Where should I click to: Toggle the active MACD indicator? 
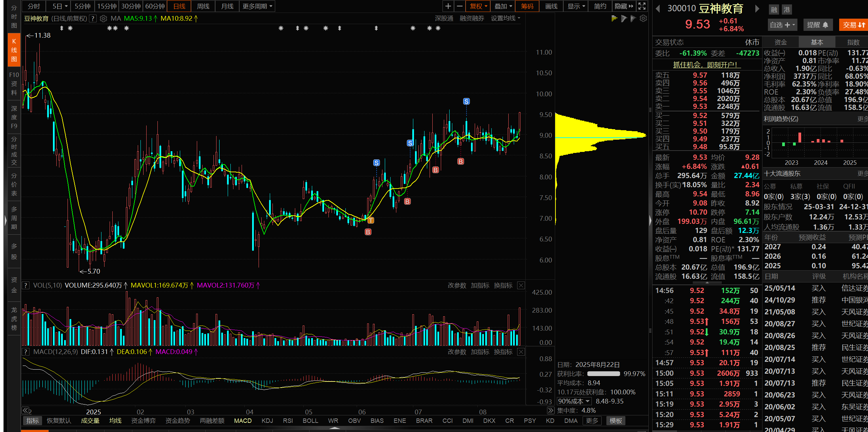click(x=243, y=420)
